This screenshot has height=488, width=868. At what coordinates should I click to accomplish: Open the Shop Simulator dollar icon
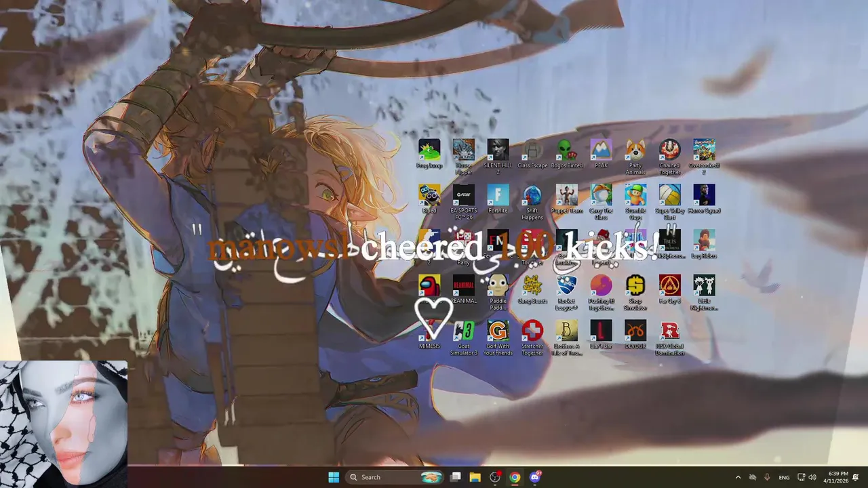pyautogui.click(x=635, y=293)
